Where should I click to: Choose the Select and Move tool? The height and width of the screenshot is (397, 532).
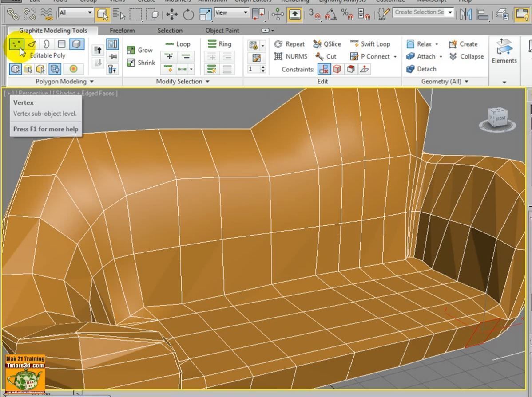pyautogui.click(x=172, y=14)
